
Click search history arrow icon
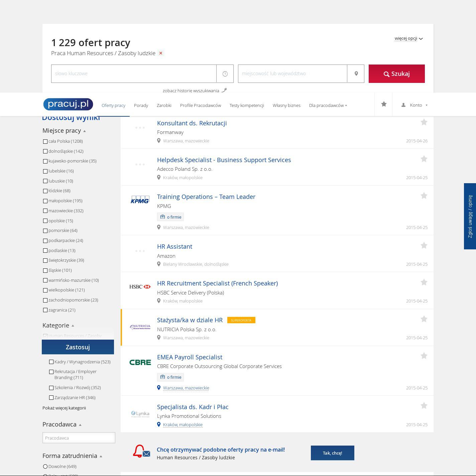click(224, 90)
